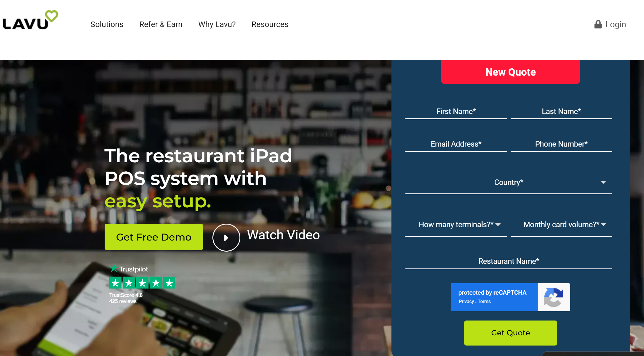Click the 425 reviews text
This screenshot has height=356, width=644.
(x=123, y=301)
